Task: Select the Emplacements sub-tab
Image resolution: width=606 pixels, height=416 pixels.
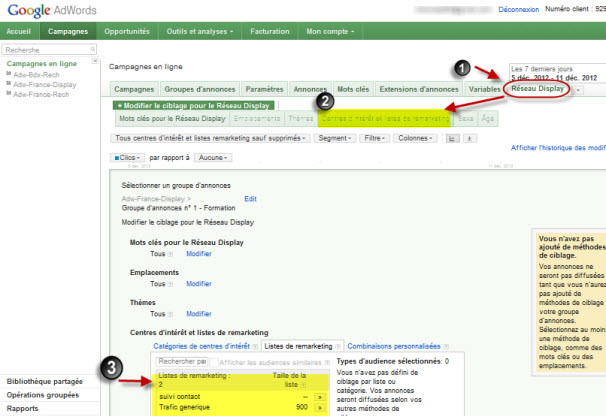Action: pos(257,119)
